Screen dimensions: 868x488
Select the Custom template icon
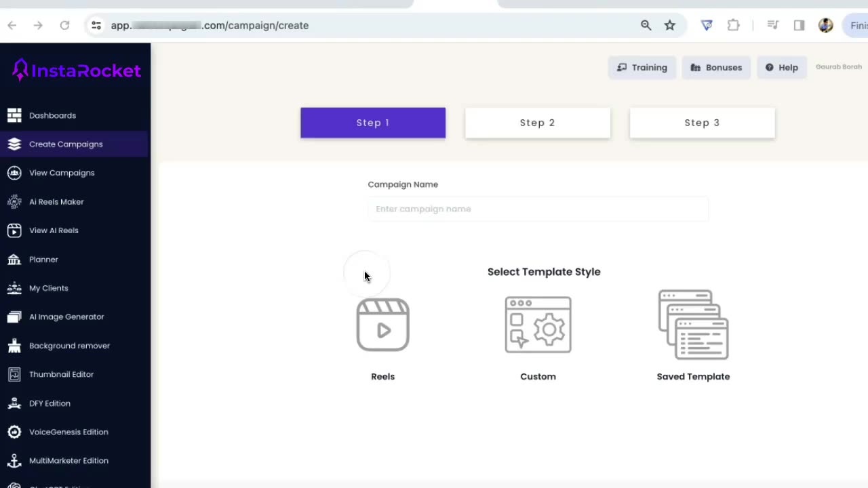pyautogui.click(x=538, y=325)
